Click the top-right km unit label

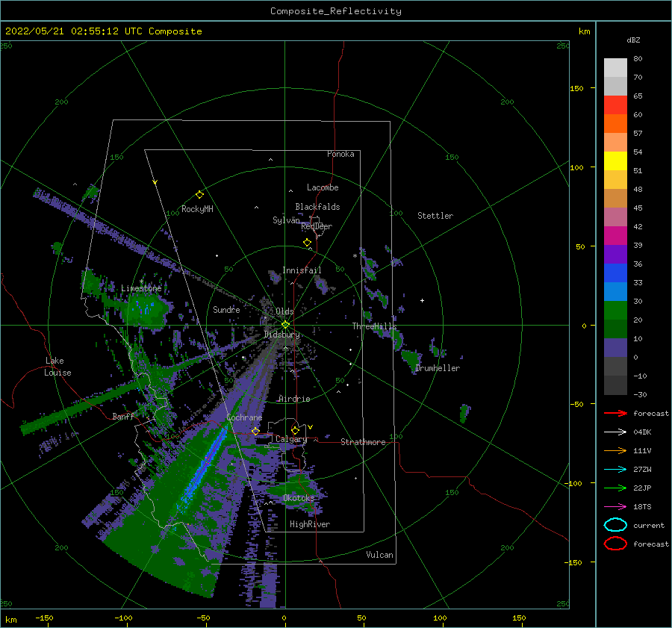click(x=585, y=31)
